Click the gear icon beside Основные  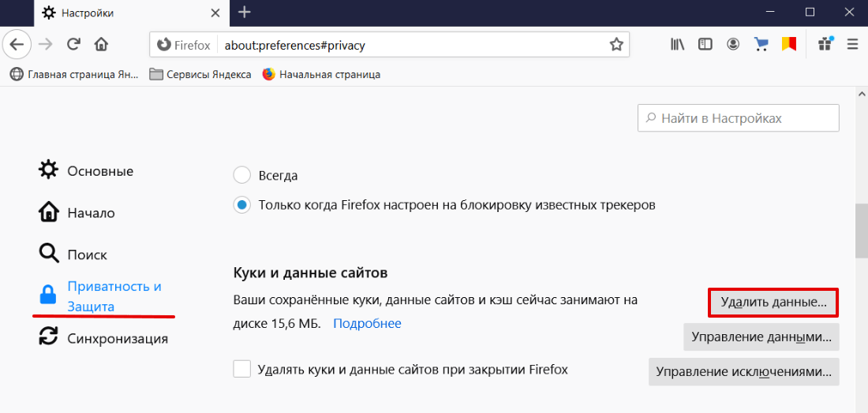(48, 169)
